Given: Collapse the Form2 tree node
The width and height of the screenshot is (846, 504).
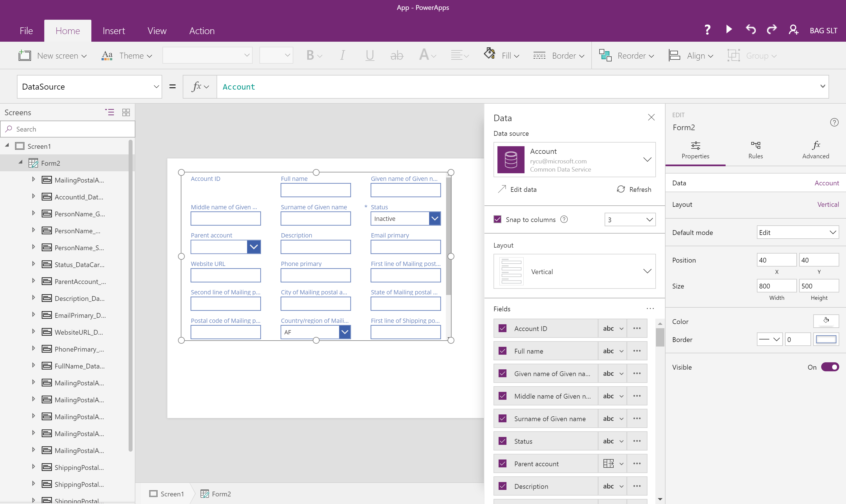Looking at the screenshot, I should 20,163.
